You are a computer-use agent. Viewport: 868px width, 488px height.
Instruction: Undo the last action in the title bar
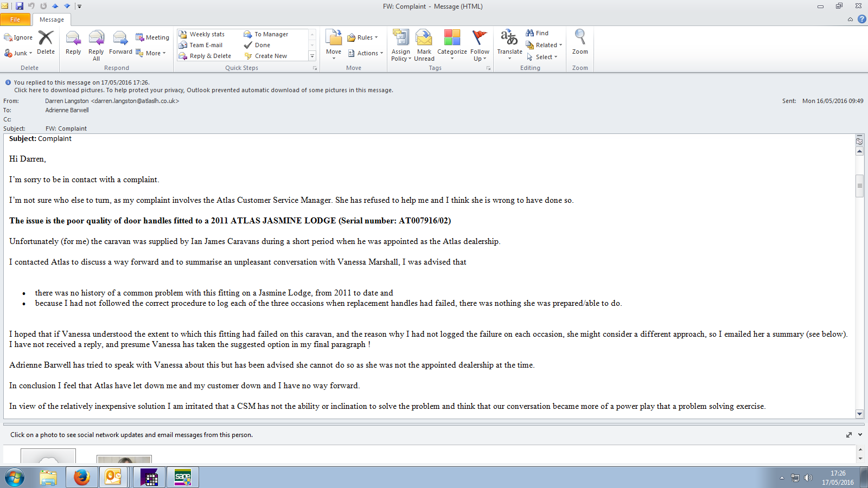[31, 6]
